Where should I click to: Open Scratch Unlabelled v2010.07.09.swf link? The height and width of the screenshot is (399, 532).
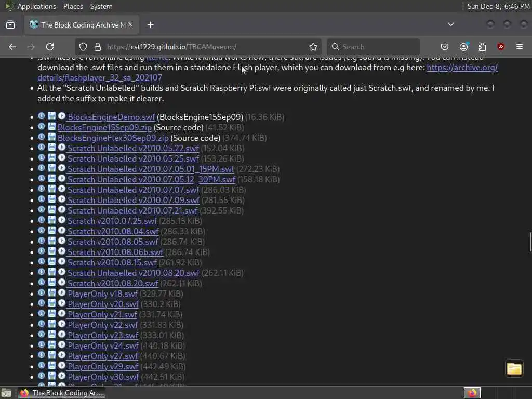coord(134,200)
